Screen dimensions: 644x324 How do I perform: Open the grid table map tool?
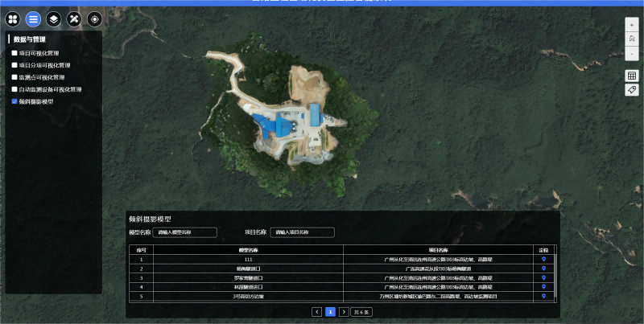(x=632, y=76)
